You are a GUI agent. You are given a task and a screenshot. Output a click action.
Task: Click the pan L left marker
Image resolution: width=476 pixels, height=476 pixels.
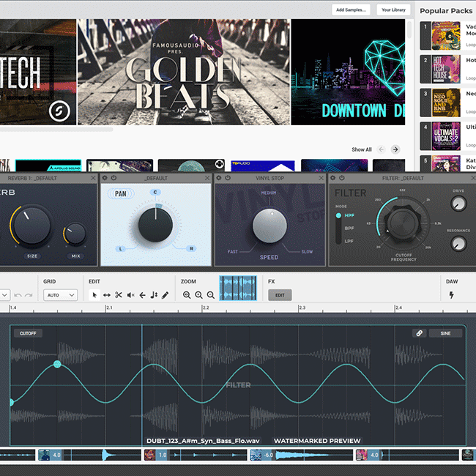click(x=121, y=249)
